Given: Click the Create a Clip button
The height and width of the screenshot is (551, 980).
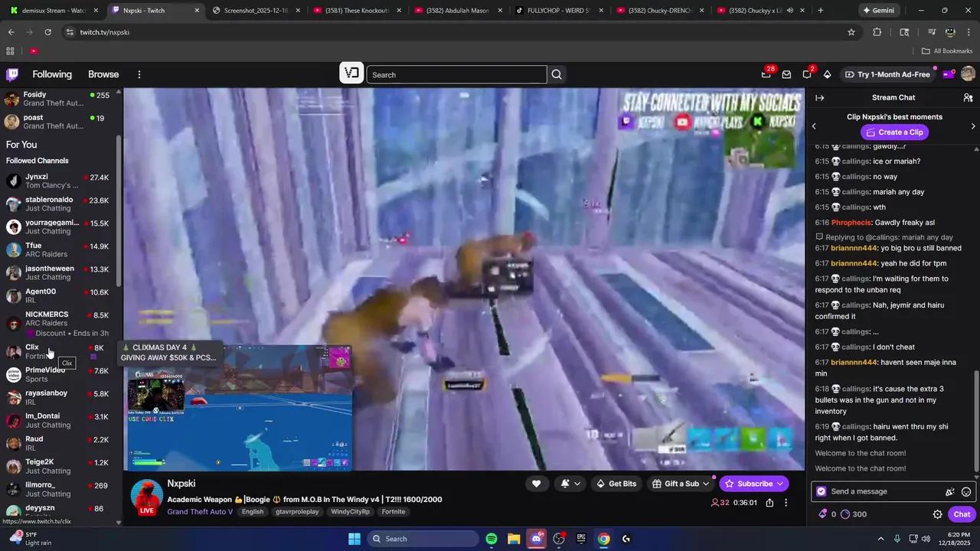Looking at the screenshot, I should pos(894,132).
